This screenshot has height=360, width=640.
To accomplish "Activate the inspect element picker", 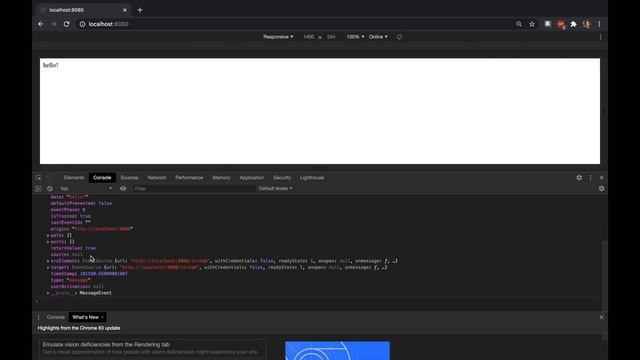I will tap(38, 178).
